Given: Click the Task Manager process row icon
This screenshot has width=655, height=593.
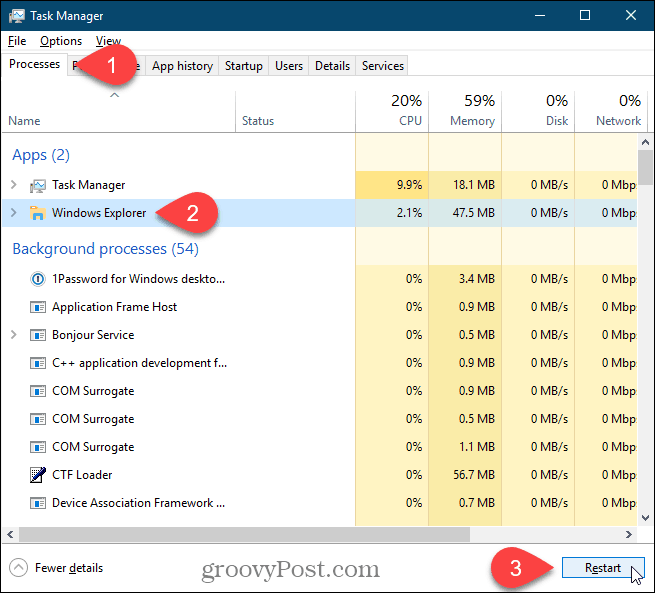Looking at the screenshot, I should (38, 185).
